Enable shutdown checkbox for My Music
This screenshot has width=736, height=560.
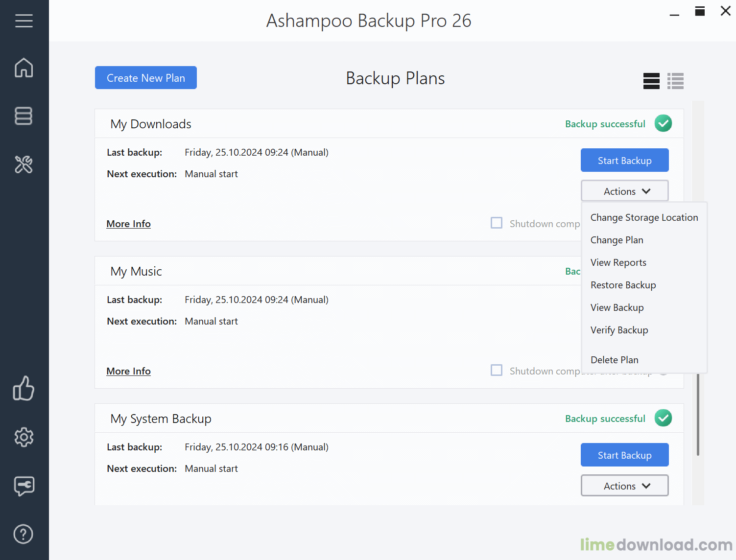click(x=497, y=371)
